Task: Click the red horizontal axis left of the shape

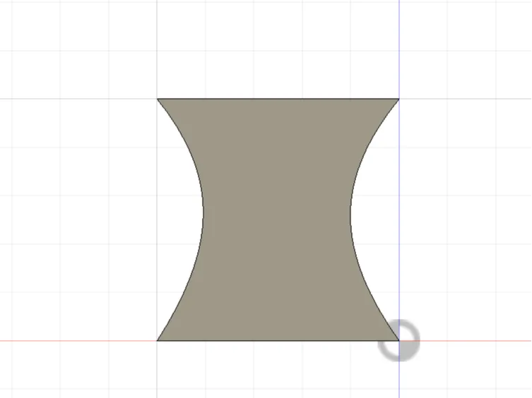Action: tap(78, 341)
